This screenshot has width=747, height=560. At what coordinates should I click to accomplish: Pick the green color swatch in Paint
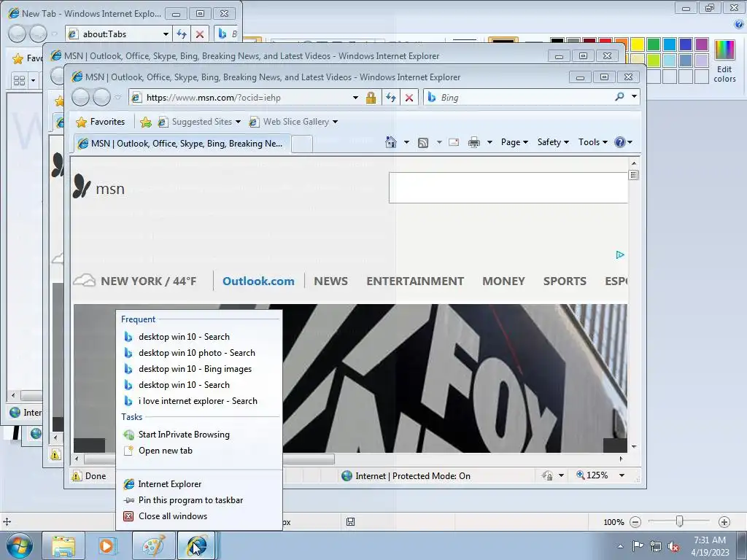[x=653, y=44]
